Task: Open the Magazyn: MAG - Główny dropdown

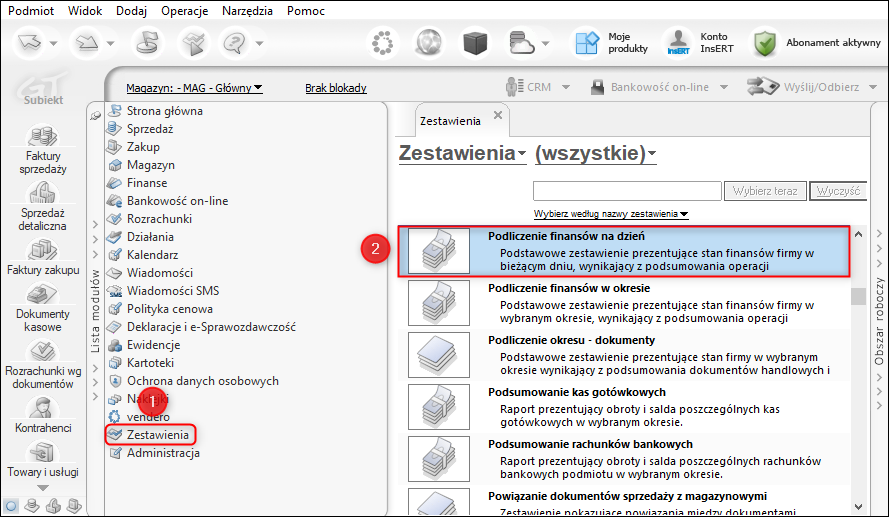Action: (194, 88)
